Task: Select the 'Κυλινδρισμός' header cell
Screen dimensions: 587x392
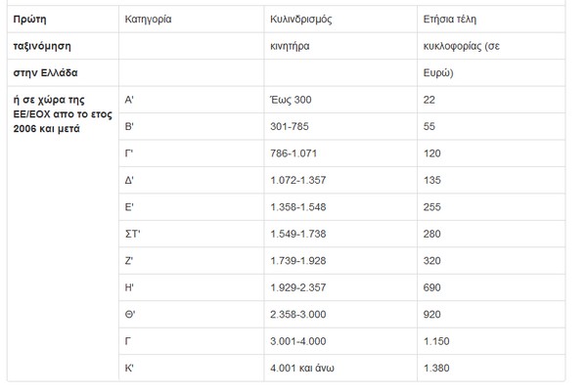Action: pyautogui.click(x=305, y=19)
